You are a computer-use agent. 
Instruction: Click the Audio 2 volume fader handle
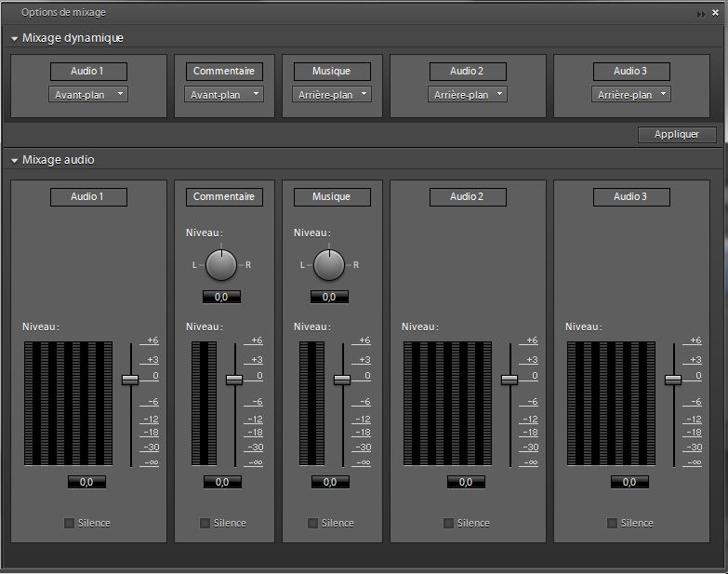[510, 380]
